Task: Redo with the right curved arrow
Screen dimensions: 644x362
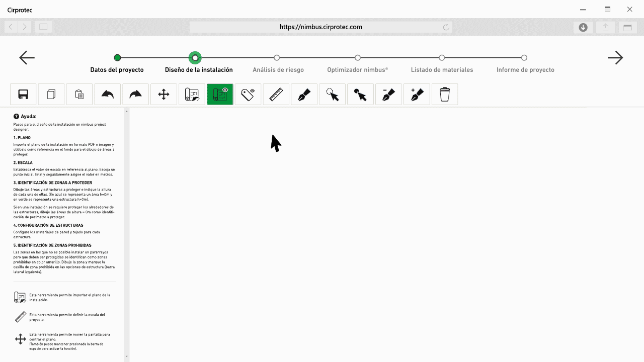Action: (x=136, y=94)
